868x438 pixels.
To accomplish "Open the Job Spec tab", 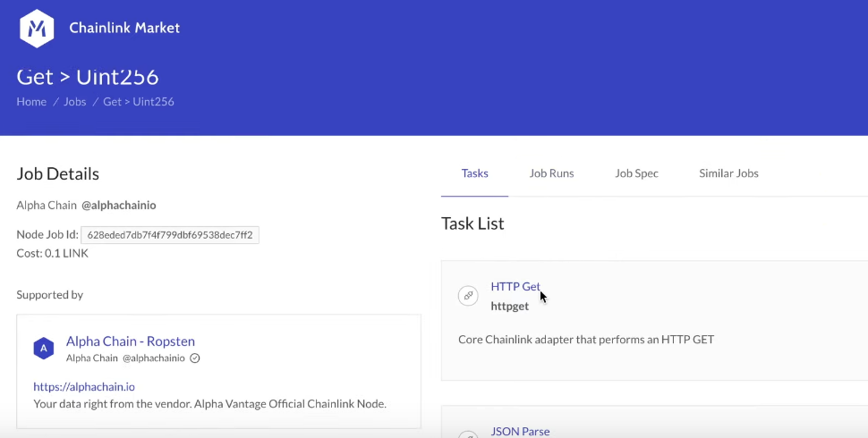I will click(x=636, y=173).
